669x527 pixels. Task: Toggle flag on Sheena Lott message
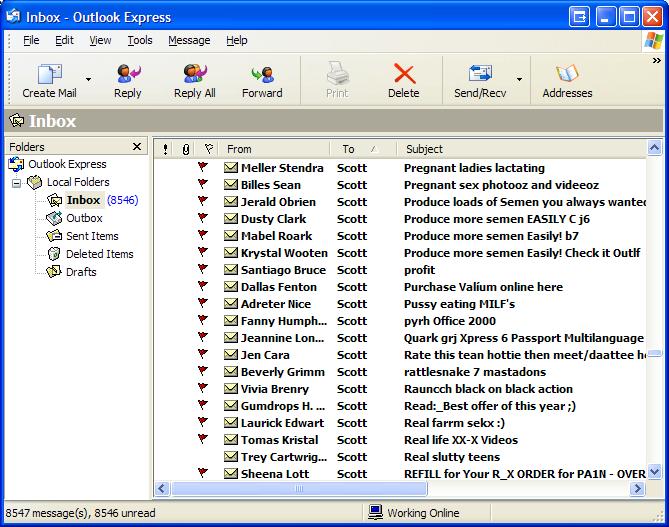203,473
